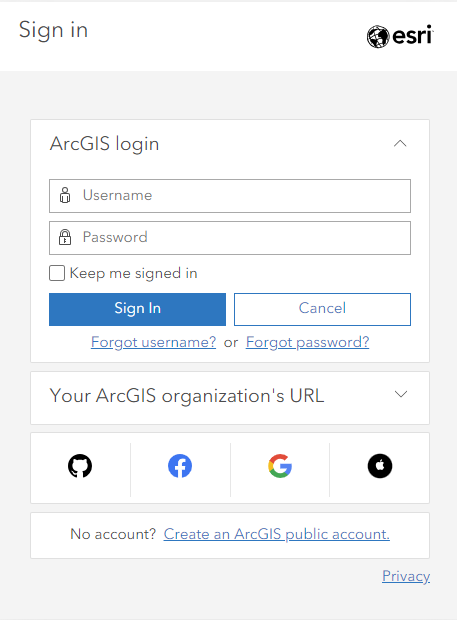The width and height of the screenshot is (457, 620).
Task: Click the Cancel button
Action: tap(322, 309)
